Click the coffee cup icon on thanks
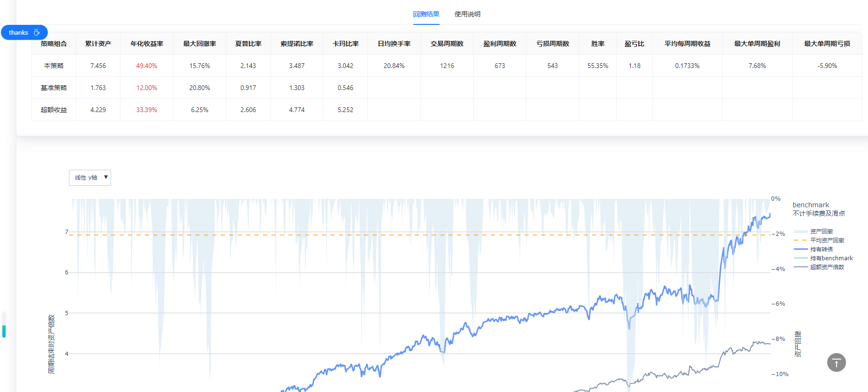Image resolution: width=868 pixels, height=392 pixels. (x=37, y=32)
